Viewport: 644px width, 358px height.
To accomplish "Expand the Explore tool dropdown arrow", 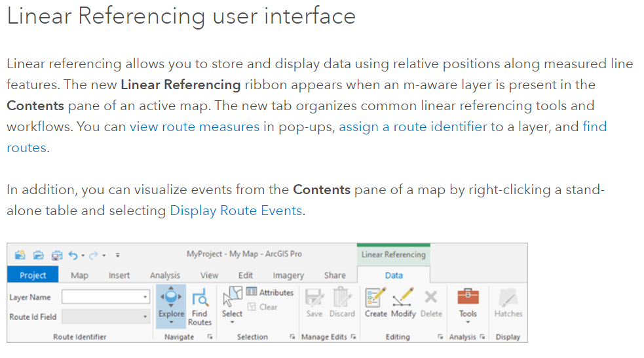I will [171, 322].
